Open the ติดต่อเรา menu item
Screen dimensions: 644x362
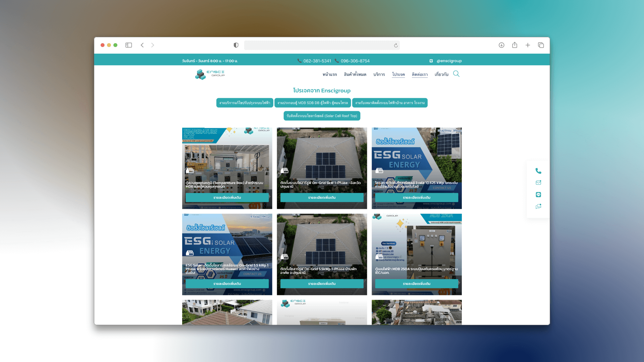coord(420,74)
